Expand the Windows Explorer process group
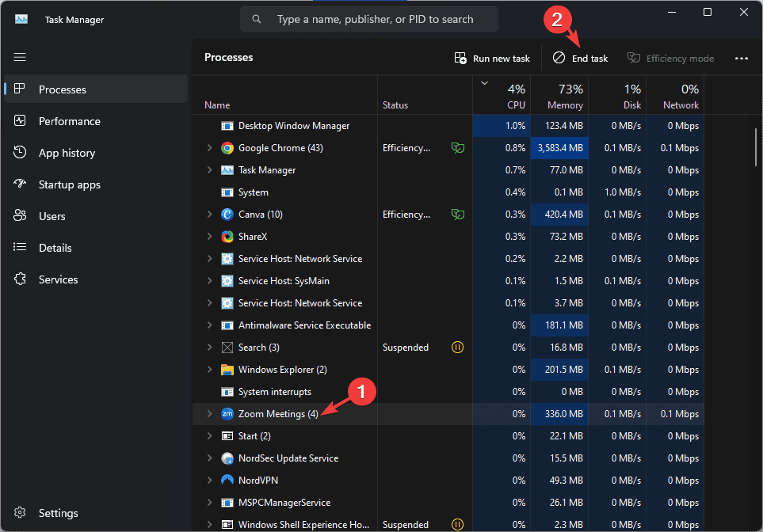 (210, 370)
